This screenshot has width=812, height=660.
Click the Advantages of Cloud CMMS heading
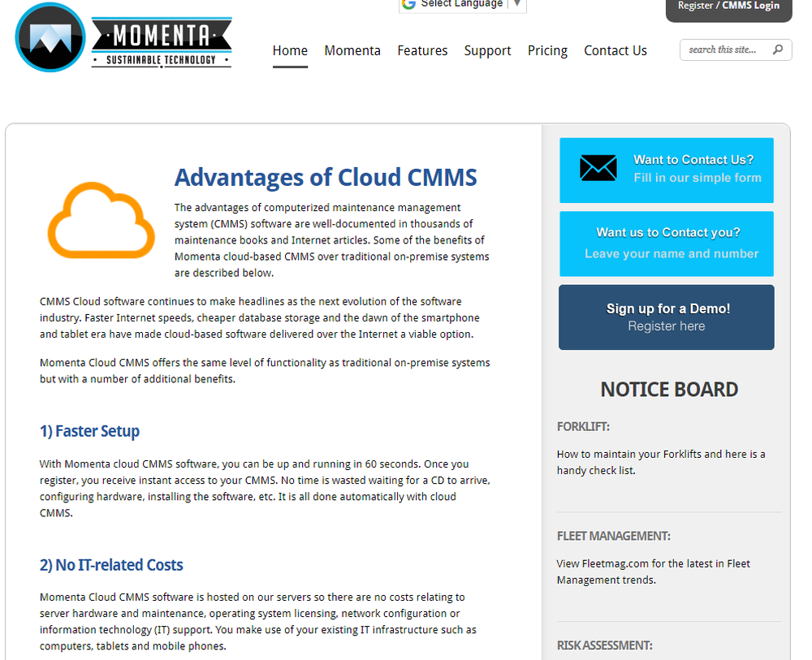[326, 178]
